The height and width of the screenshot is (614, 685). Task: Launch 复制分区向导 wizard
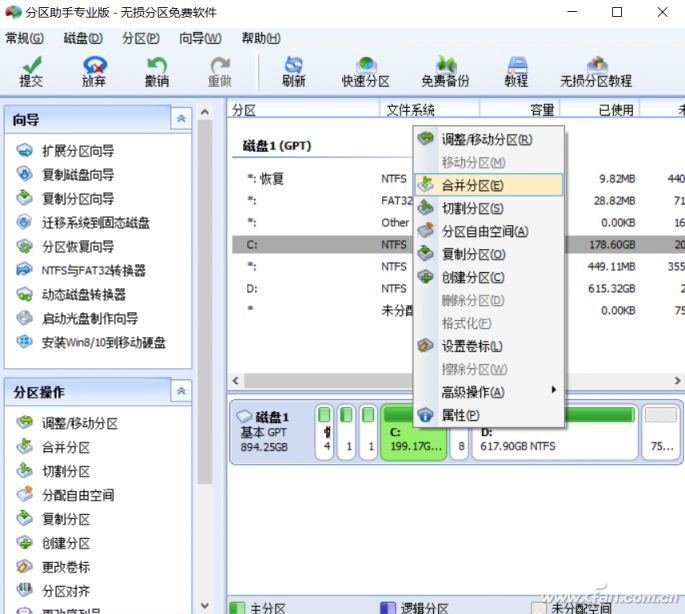(x=66, y=198)
